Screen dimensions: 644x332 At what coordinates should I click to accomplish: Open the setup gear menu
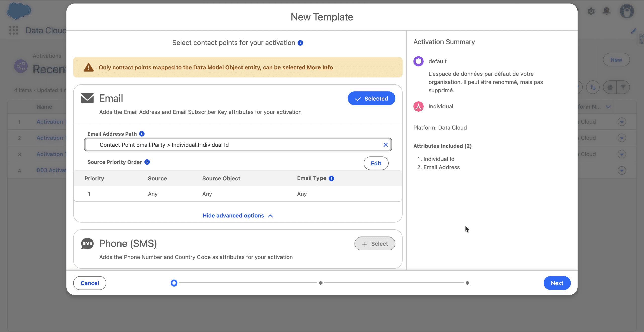pos(591,11)
